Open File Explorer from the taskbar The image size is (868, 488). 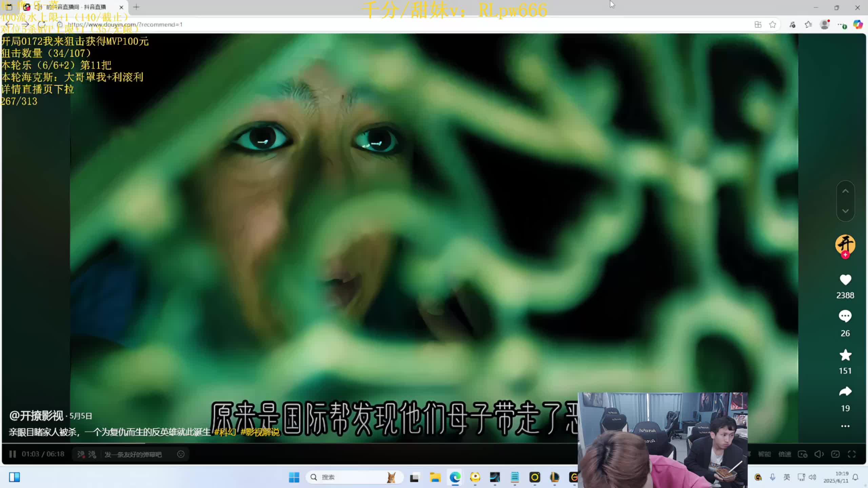(435, 477)
